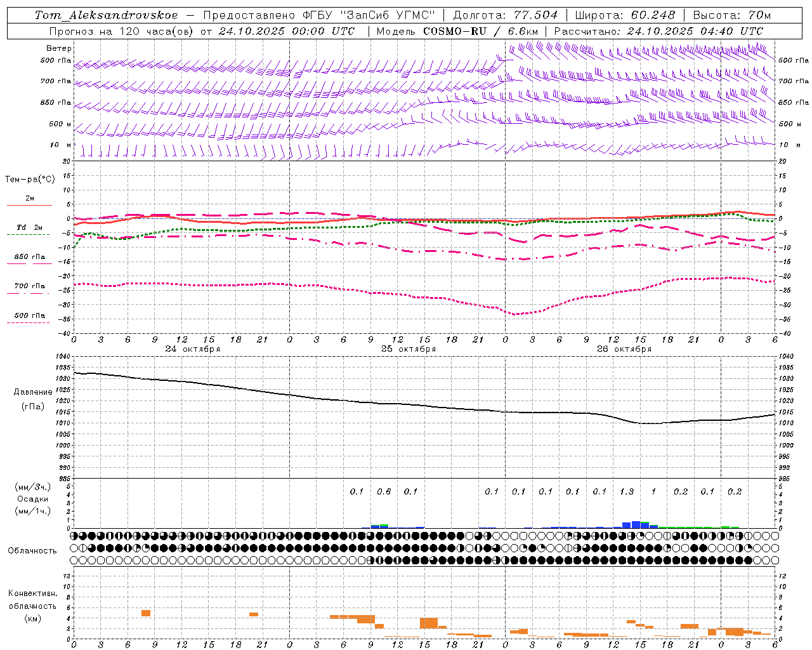Click the 10 м wind level label on the left

click(x=62, y=145)
